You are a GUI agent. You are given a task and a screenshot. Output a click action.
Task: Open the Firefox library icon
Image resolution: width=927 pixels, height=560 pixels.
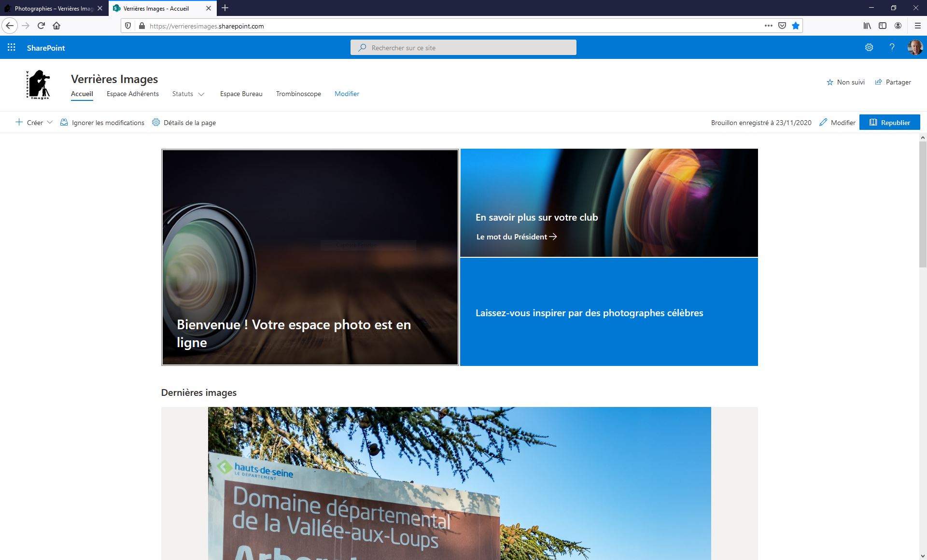click(x=867, y=26)
